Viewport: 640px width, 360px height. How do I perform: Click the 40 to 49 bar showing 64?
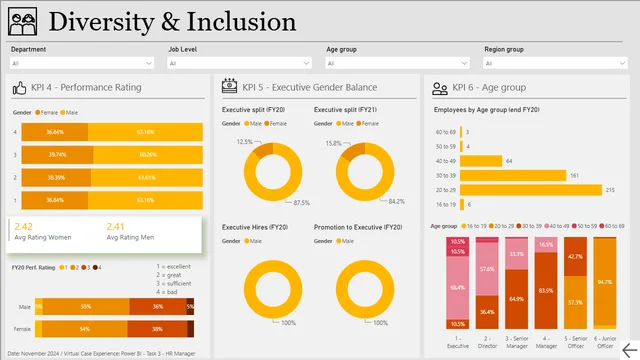(x=481, y=161)
